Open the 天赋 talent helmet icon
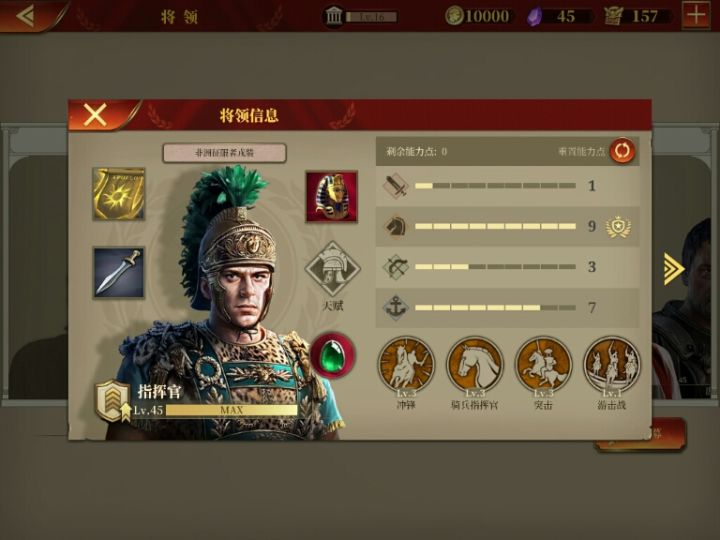 coord(332,269)
